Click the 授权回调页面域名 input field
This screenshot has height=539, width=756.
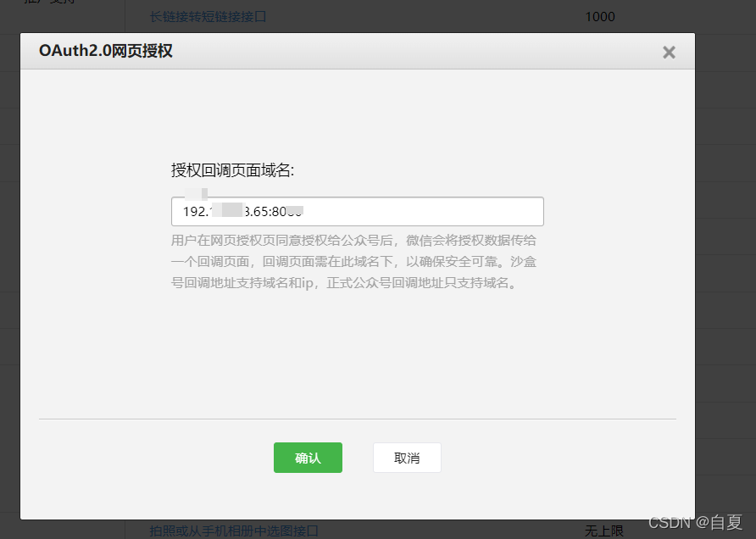tap(358, 211)
